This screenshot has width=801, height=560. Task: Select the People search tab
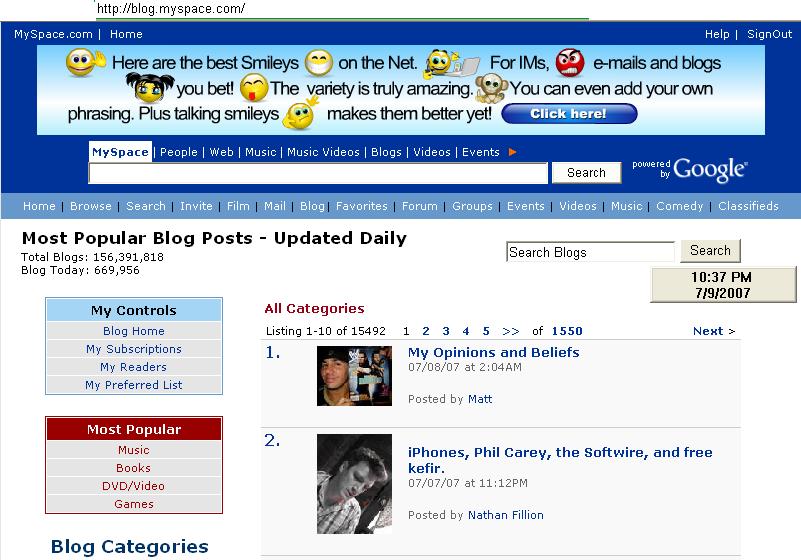point(178,152)
